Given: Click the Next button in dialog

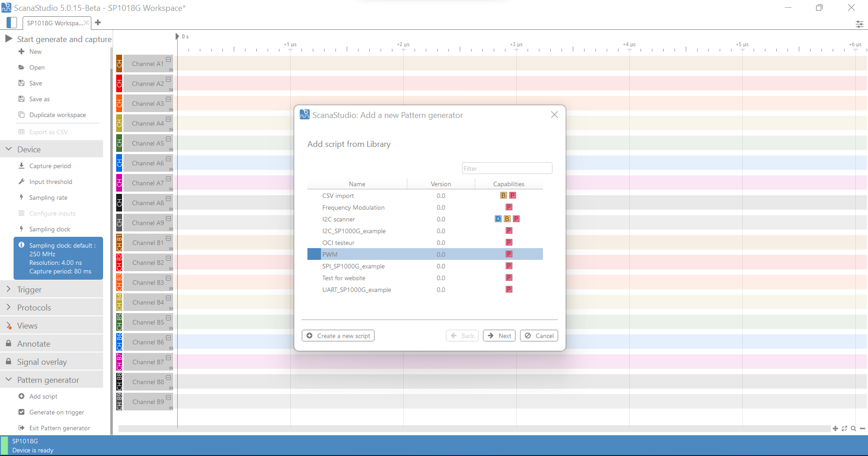Looking at the screenshot, I should pyautogui.click(x=499, y=336).
